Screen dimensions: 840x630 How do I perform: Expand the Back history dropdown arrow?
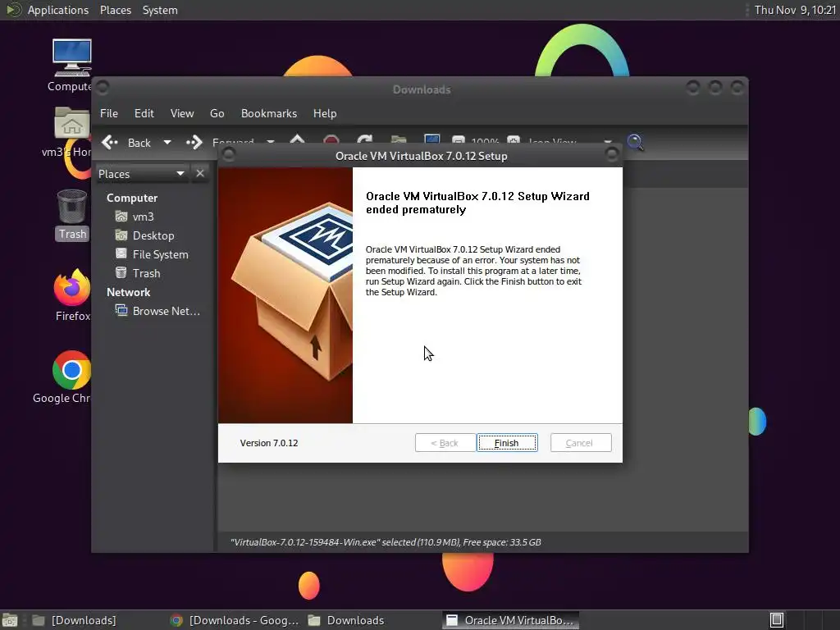[167, 143]
